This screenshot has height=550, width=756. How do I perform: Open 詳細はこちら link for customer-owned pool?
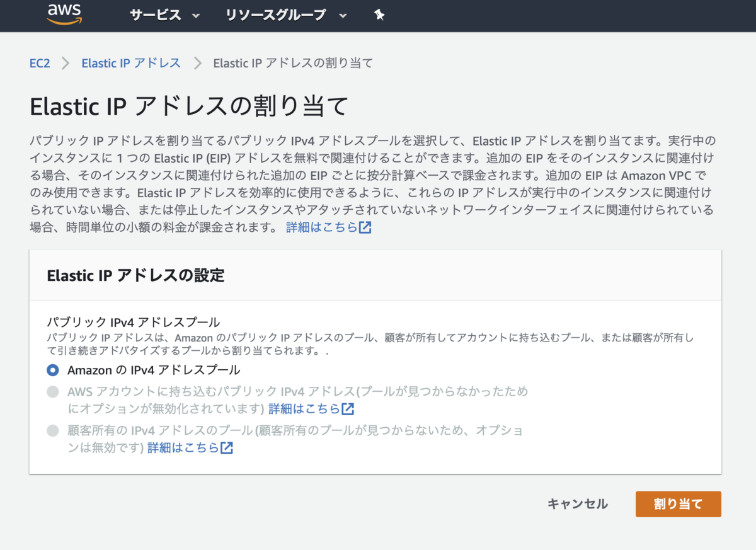(184, 448)
